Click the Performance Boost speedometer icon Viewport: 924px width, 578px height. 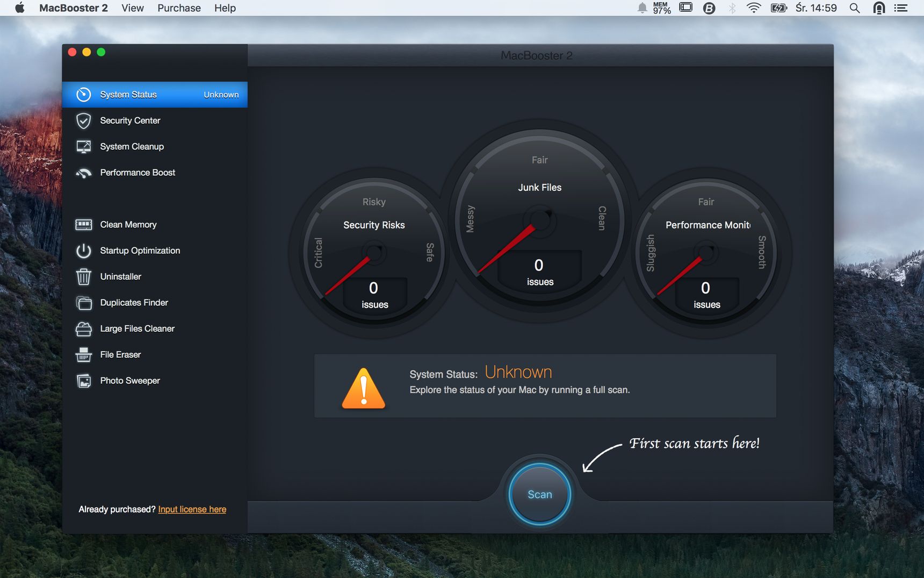83,173
